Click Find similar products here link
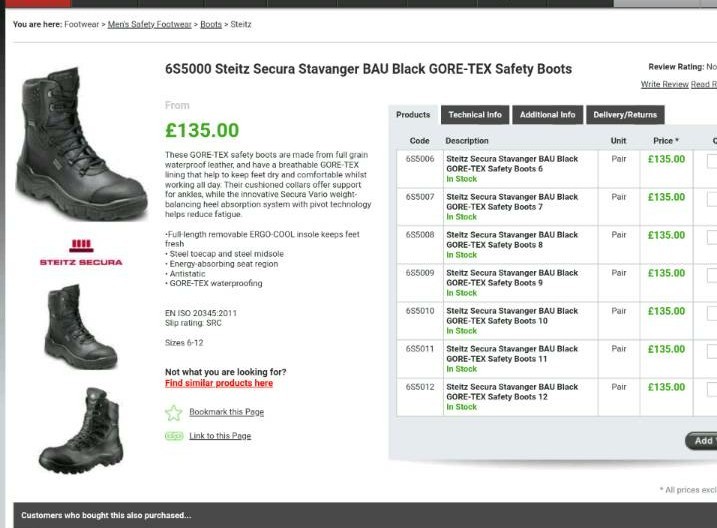This screenshot has width=717, height=528. (x=219, y=383)
